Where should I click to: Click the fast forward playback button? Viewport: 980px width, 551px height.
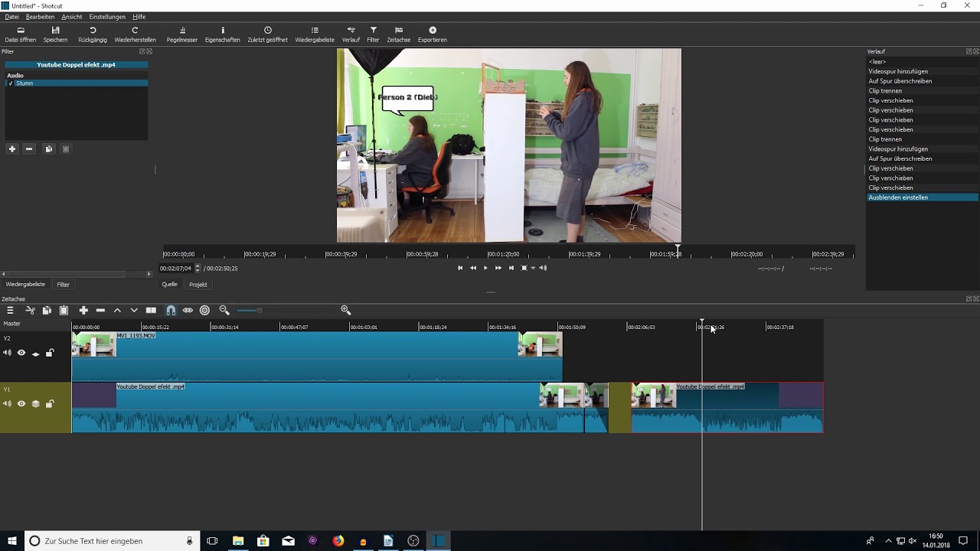[498, 268]
